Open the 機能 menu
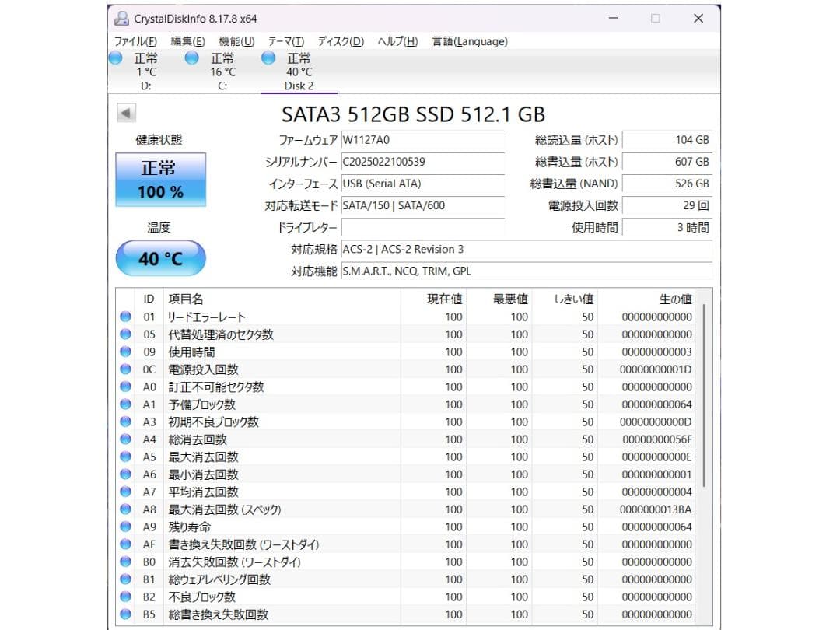The image size is (840, 630). pos(235,41)
